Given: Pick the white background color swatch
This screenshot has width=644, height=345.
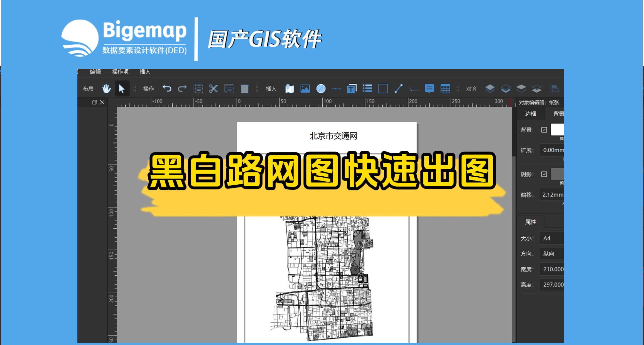Looking at the screenshot, I should 557,130.
